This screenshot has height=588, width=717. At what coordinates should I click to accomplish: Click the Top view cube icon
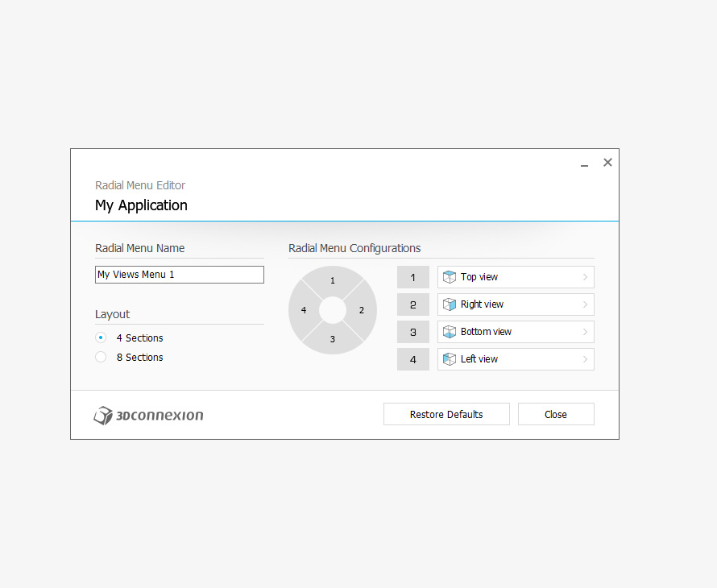[x=450, y=277]
